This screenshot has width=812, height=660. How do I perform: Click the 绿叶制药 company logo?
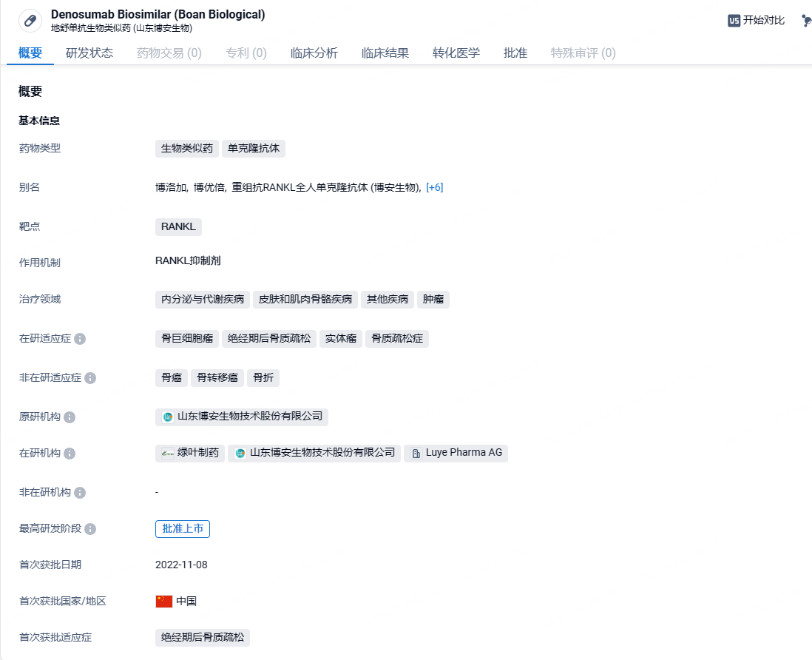tap(168, 454)
